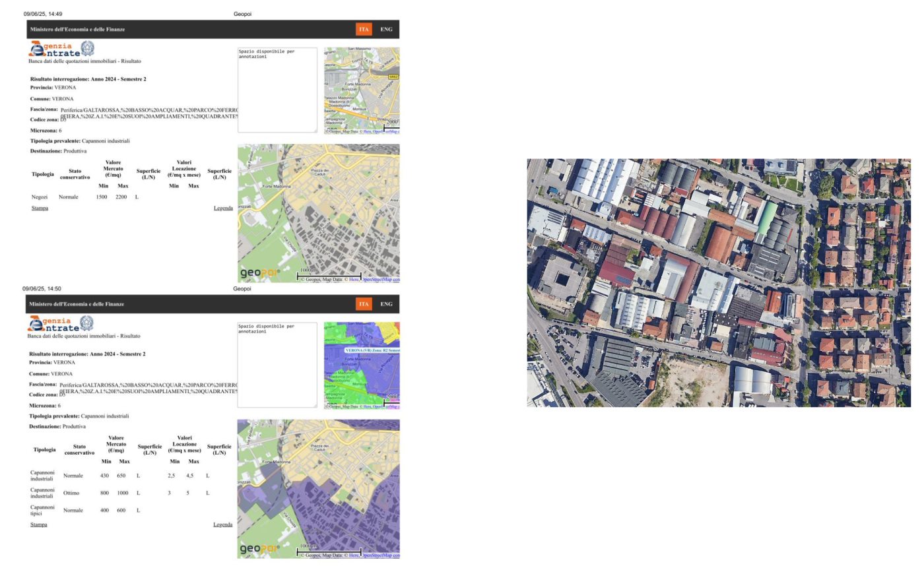Click the minimum market value '800'
The image size is (924, 572).
pos(104,493)
